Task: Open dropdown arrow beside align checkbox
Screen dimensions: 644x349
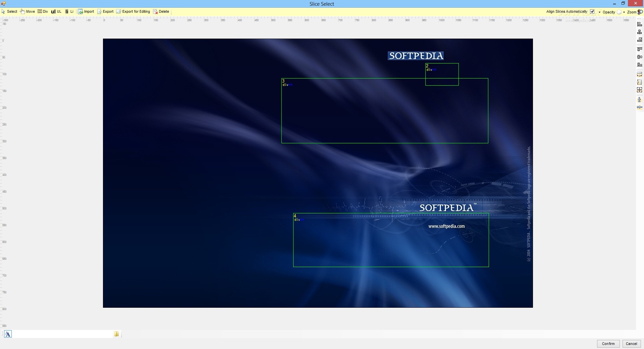Action: [599, 12]
